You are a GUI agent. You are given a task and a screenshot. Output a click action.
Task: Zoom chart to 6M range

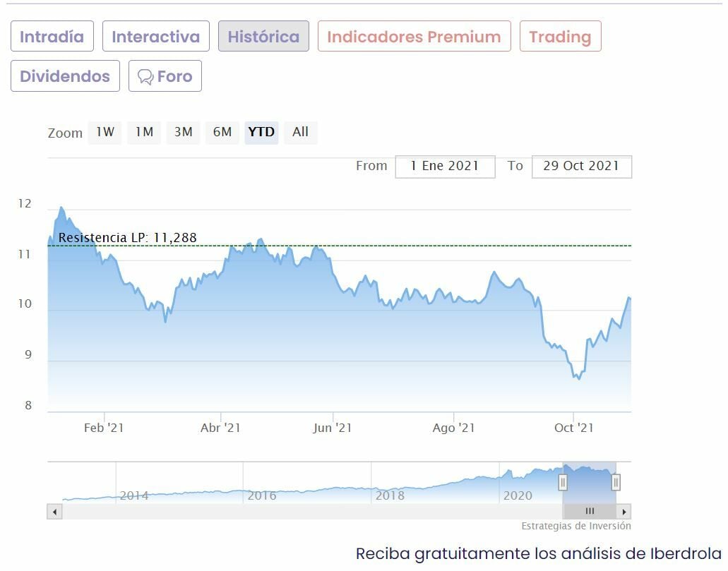click(222, 132)
